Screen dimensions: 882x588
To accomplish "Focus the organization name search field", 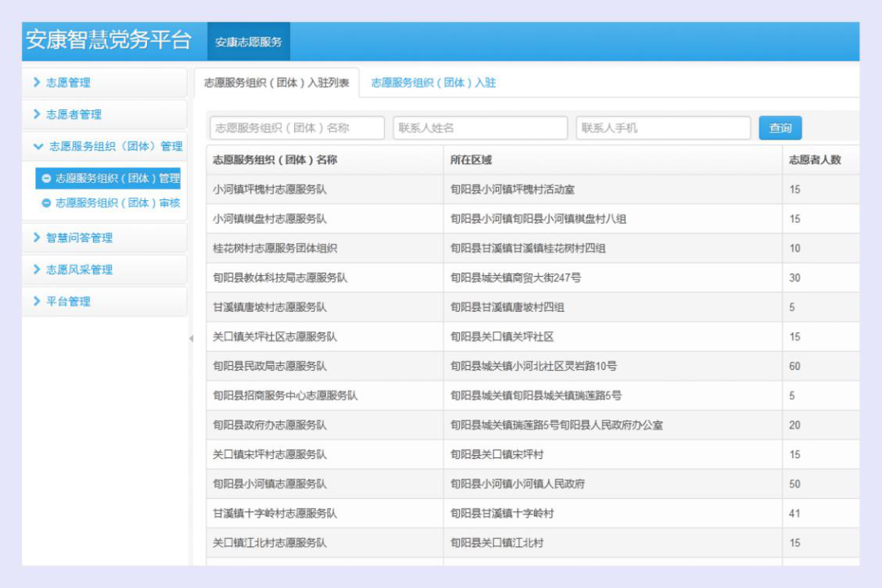I will 297,127.
